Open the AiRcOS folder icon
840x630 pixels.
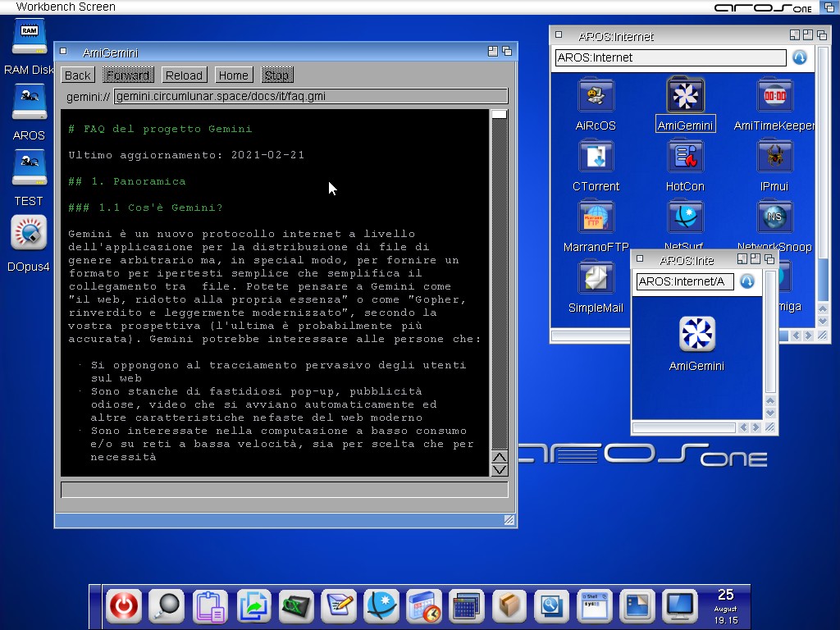(596, 97)
